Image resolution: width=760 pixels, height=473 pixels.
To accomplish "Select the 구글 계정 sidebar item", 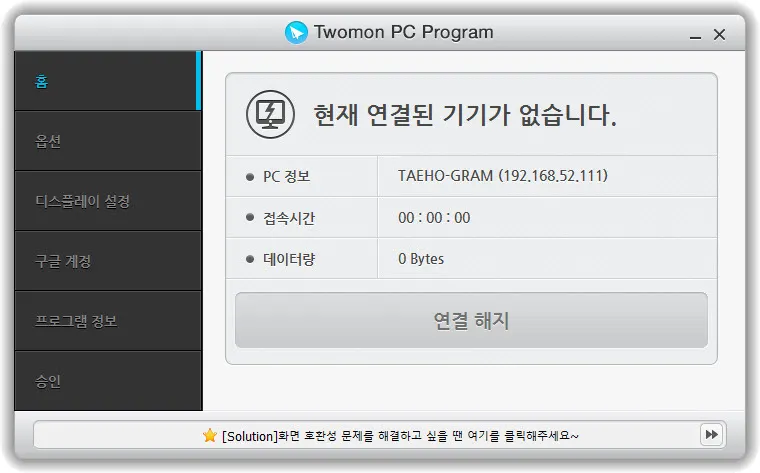I will [x=108, y=261].
